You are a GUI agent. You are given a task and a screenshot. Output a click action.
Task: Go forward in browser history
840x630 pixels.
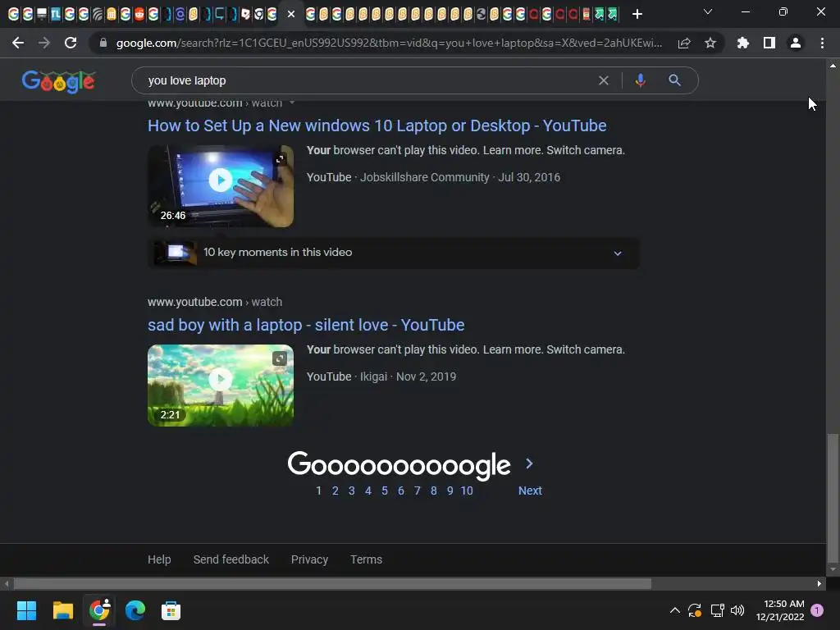44,43
